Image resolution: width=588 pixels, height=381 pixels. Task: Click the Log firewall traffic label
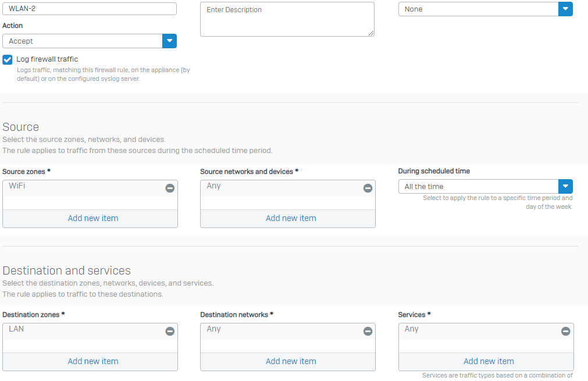47,59
